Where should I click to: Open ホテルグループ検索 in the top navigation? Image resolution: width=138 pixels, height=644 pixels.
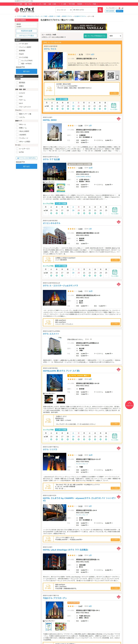pos(90,4)
